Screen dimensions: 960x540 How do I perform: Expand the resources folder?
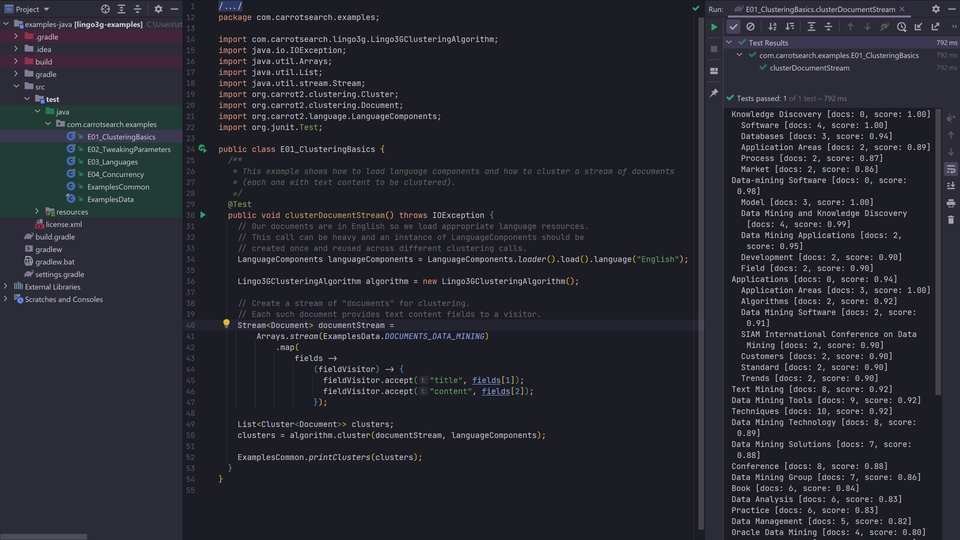(x=37, y=212)
